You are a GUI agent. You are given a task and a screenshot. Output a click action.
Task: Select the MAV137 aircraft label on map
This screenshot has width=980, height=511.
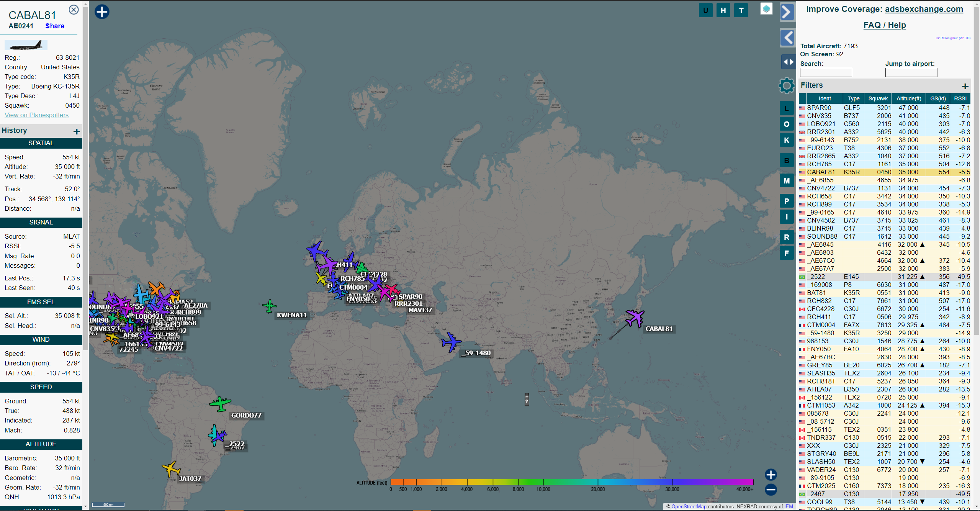point(420,310)
